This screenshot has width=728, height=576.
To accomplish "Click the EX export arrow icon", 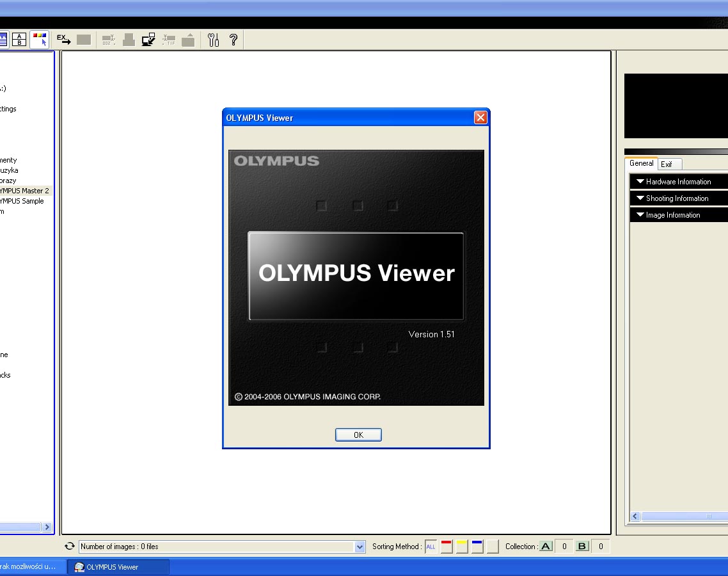I will 63,40.
